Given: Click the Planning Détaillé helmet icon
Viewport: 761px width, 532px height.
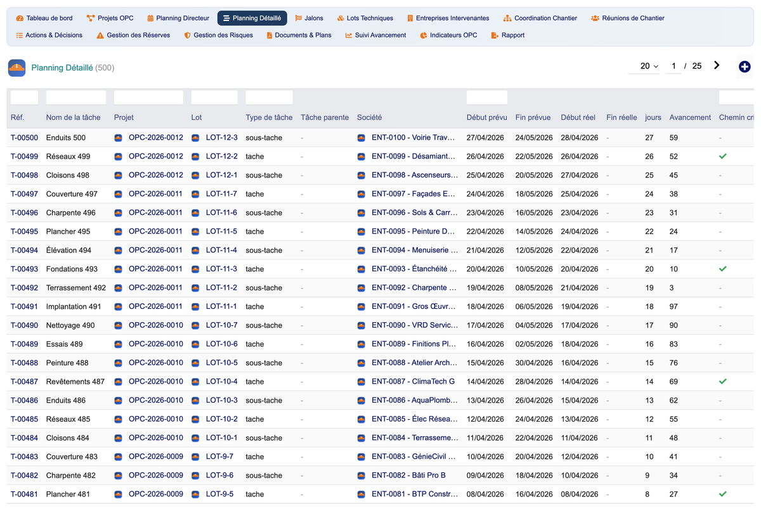Looking at the screenshot, I should (16, 68).
